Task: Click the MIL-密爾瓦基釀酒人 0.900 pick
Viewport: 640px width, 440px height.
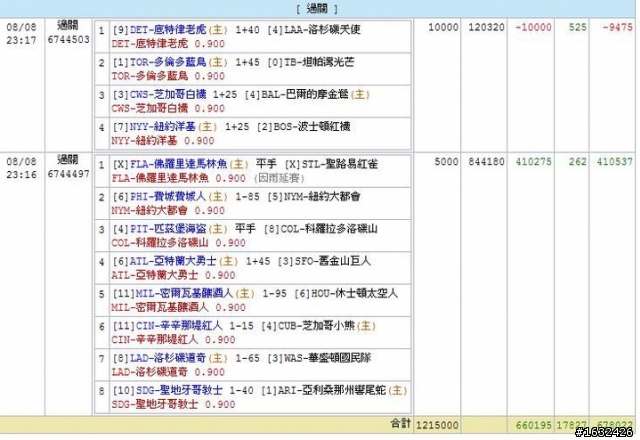Action: pos(179,307)
